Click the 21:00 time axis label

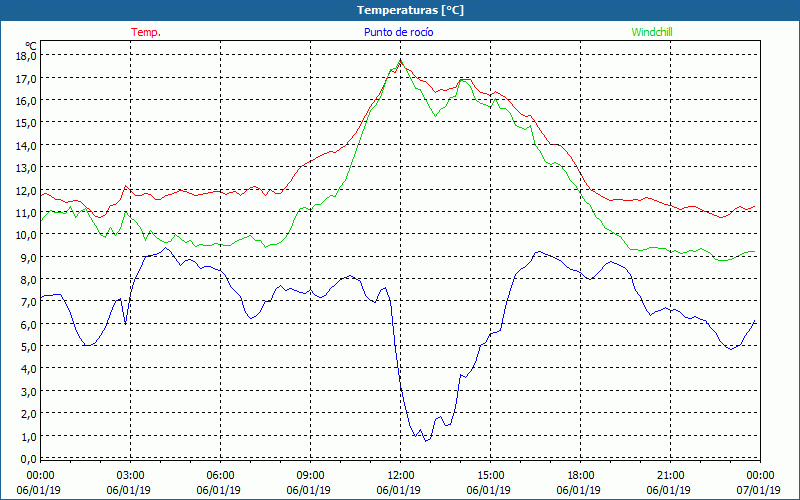tap(670, 476)
